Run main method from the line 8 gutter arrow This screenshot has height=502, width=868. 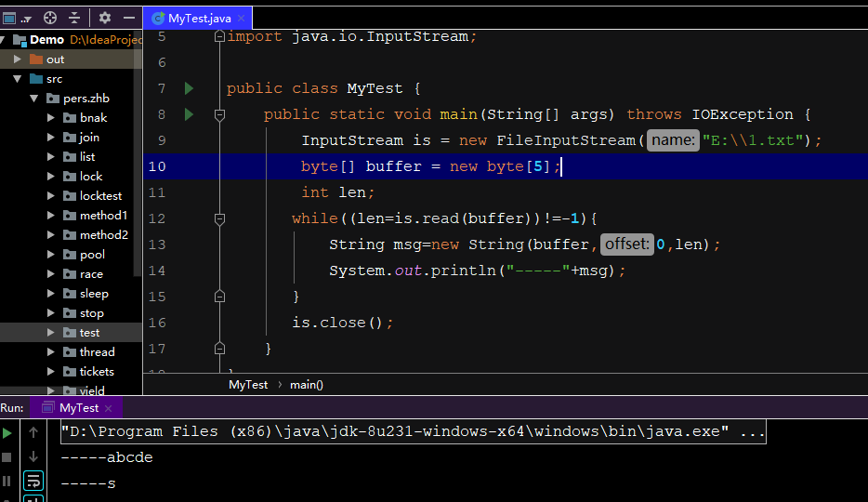[189, 114]
